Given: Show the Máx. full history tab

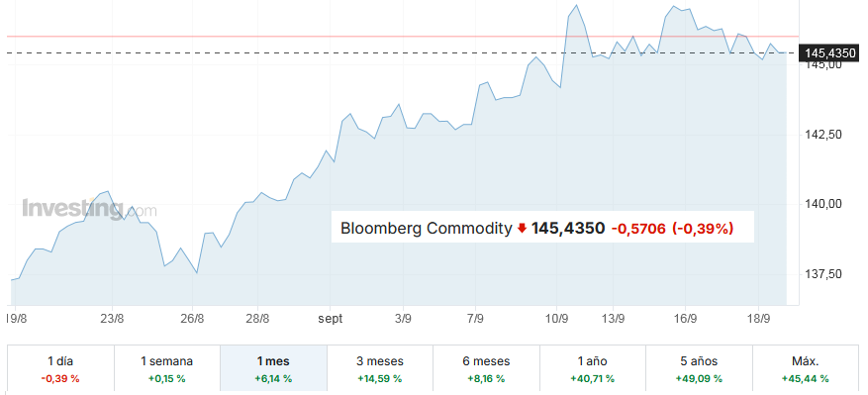Looking at the screenshot, I should click(805, 369).
